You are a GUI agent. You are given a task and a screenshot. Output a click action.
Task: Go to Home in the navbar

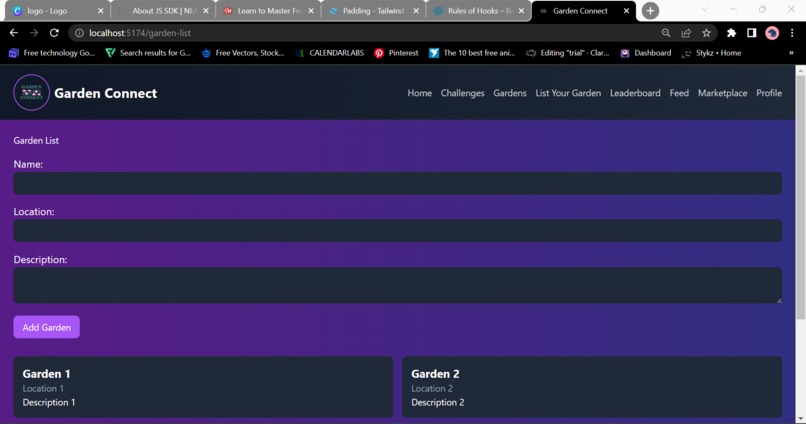pyautogui.click(x=419, y=93)
